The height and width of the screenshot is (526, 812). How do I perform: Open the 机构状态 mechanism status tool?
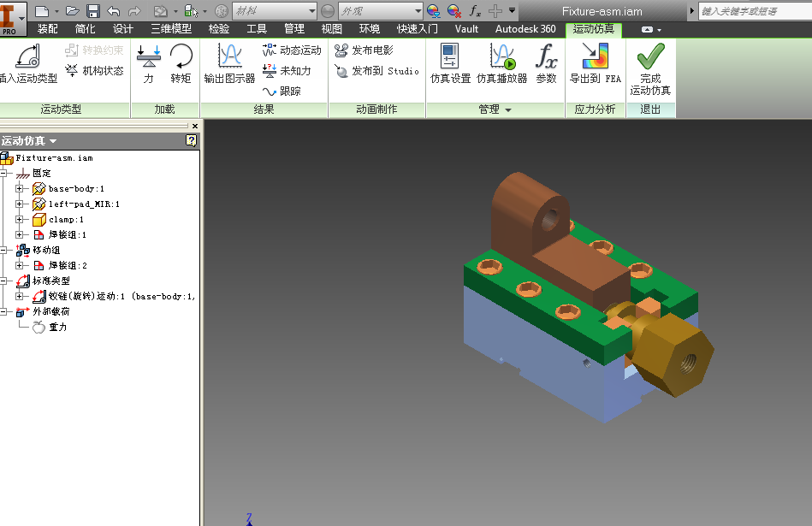[94, 70]
